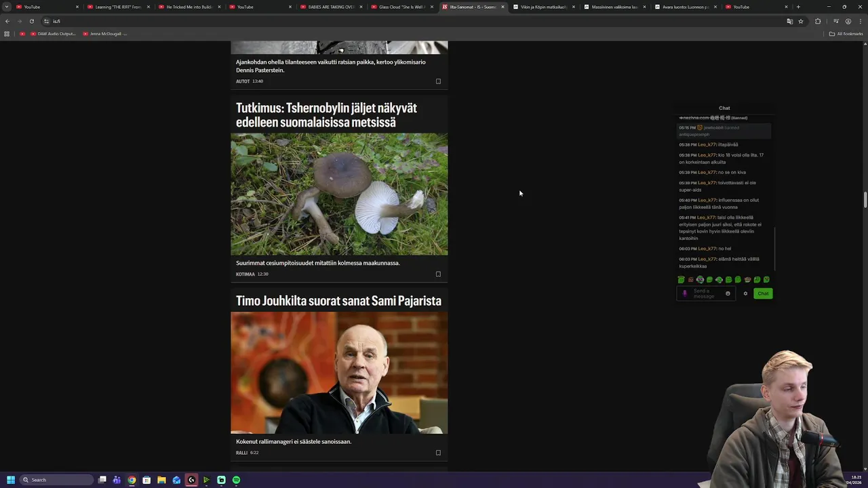
Task: Open the mushroom photo thumbnail
Action: pyautogui.click(x=339, y=194)
